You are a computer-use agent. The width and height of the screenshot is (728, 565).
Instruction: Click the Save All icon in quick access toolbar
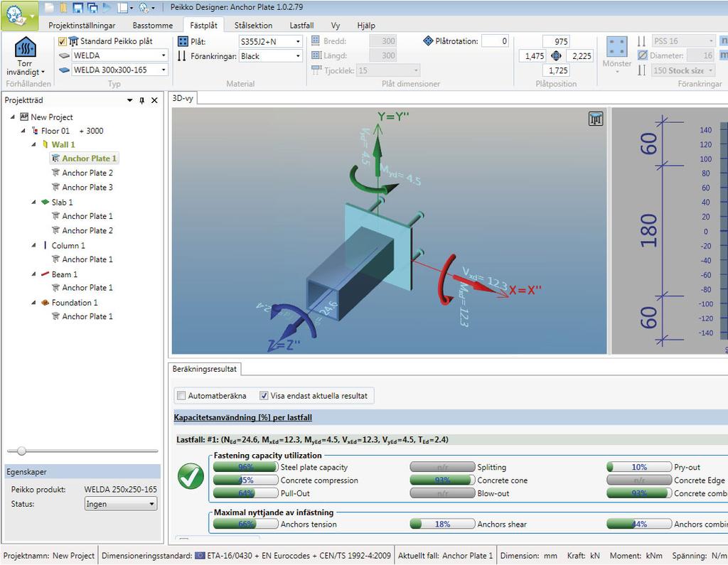point(93,7)
